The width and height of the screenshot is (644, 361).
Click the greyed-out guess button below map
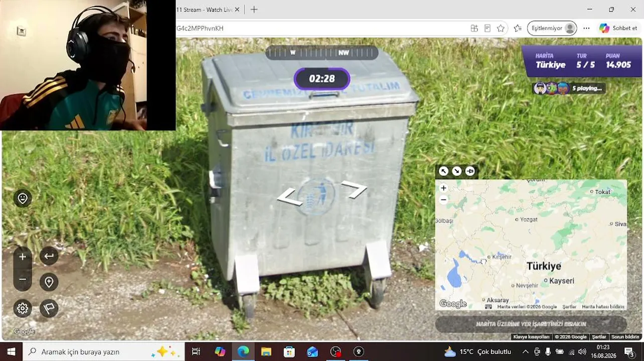(x=531, y=324)
